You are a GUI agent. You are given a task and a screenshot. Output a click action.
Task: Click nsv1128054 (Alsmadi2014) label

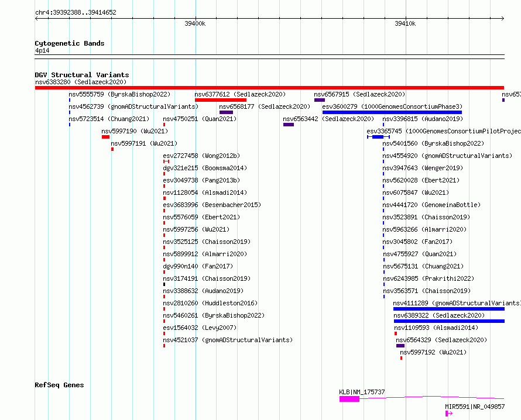[x=205, y=192]
